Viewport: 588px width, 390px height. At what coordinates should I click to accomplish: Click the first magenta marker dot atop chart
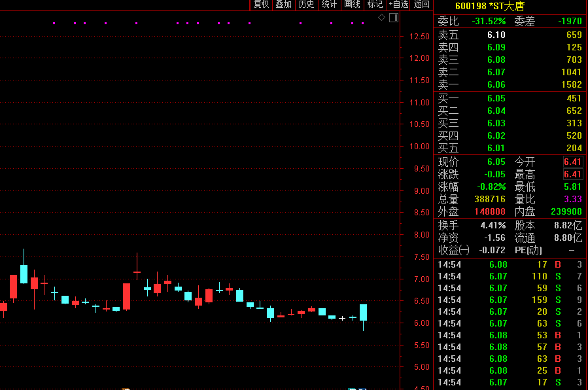coord(54,24)
